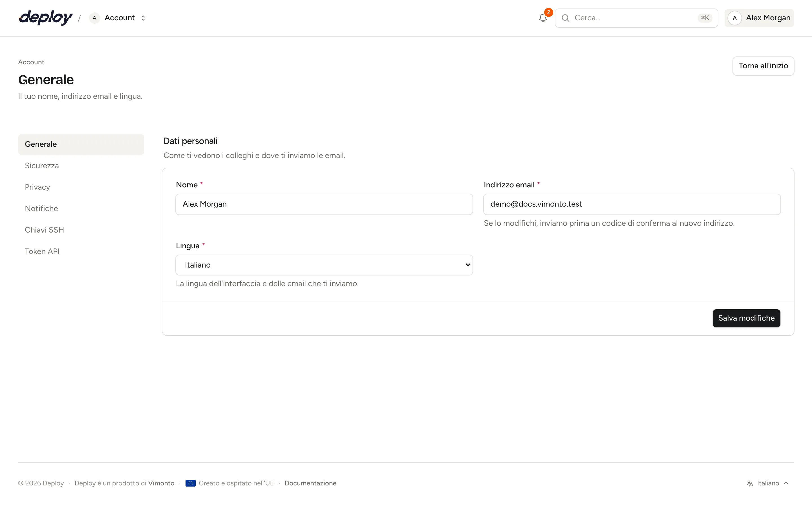Open the Notifiche section
812x508 pixels.
pos(81,209)
